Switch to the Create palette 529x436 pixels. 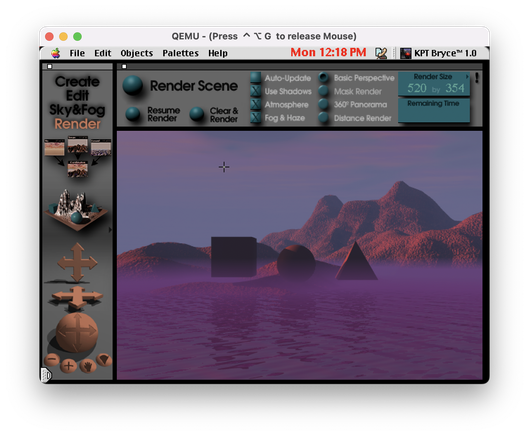coord(77,81)
